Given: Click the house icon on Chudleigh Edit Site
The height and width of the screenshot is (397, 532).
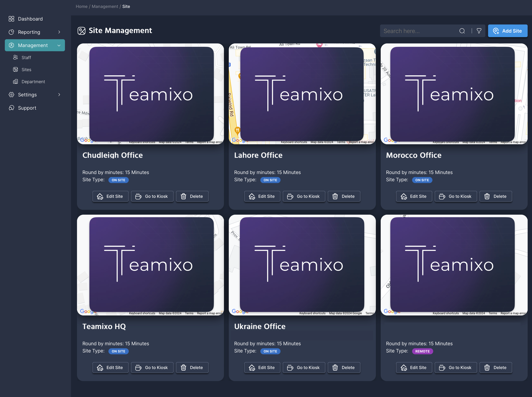Looking at the screenshot, I should [100, 196].
